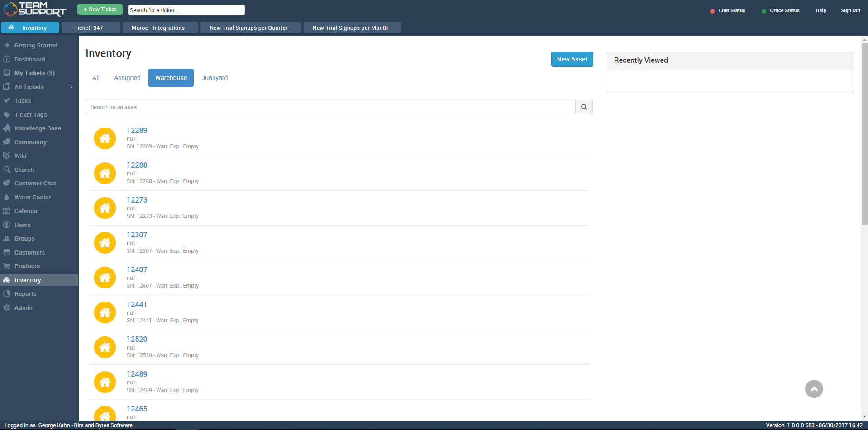Click the My Tickets sidebar icon

click(x=7, y=73)
